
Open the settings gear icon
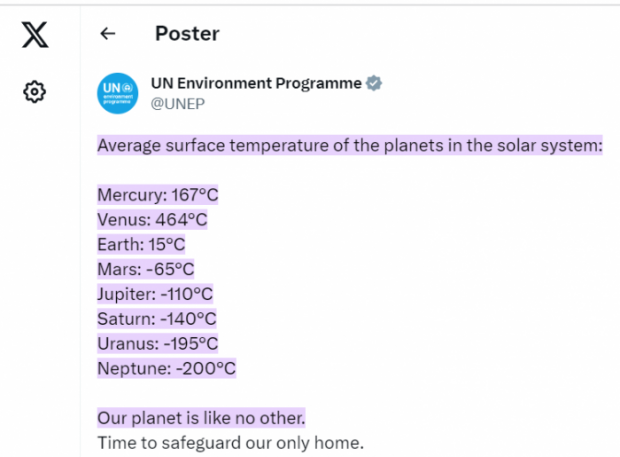34,92
